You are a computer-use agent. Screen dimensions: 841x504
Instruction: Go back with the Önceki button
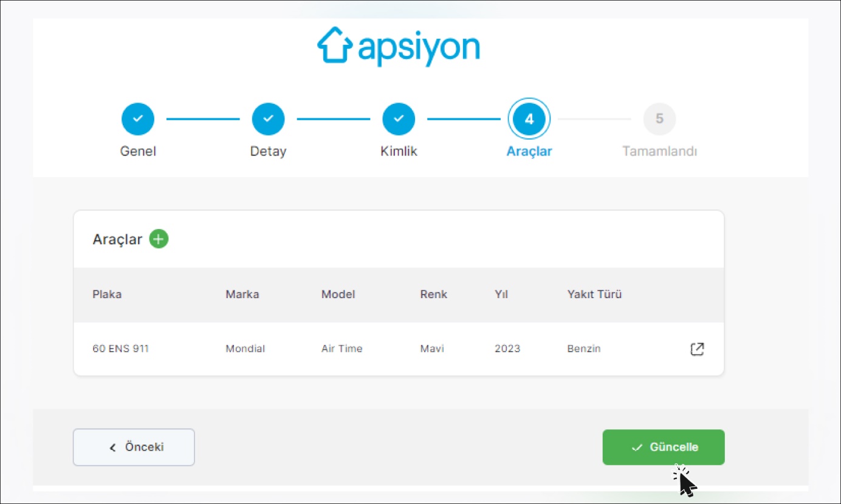click(x=134, y=448)
